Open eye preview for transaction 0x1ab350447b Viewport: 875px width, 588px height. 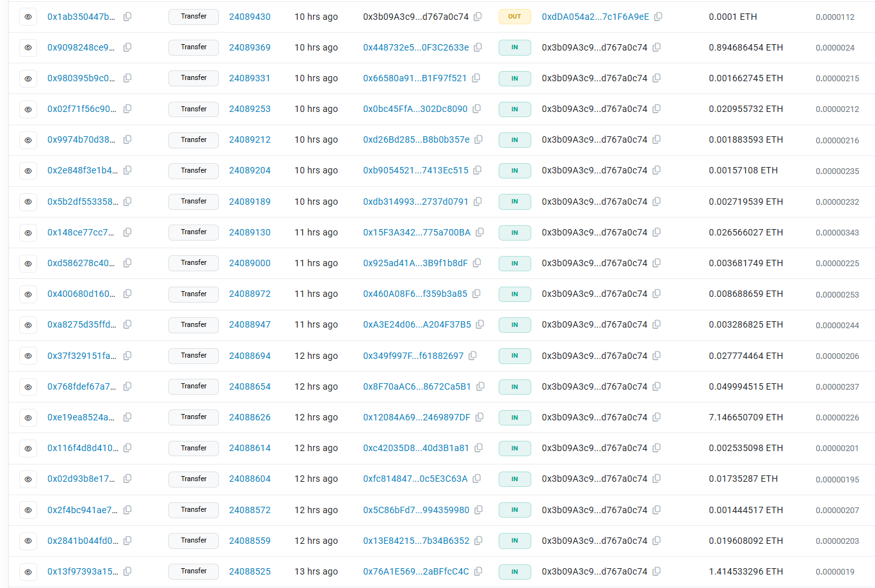(x=28, y=17)
